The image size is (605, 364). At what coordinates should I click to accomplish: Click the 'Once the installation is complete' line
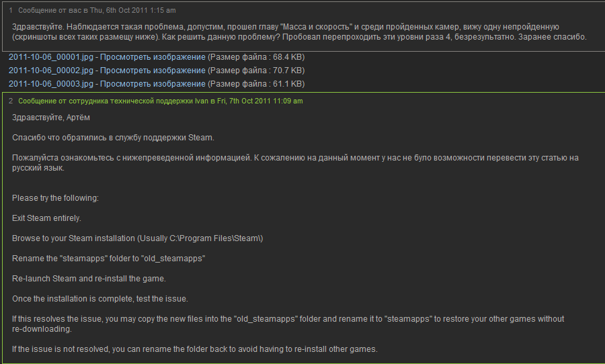[x=100, y=299]
